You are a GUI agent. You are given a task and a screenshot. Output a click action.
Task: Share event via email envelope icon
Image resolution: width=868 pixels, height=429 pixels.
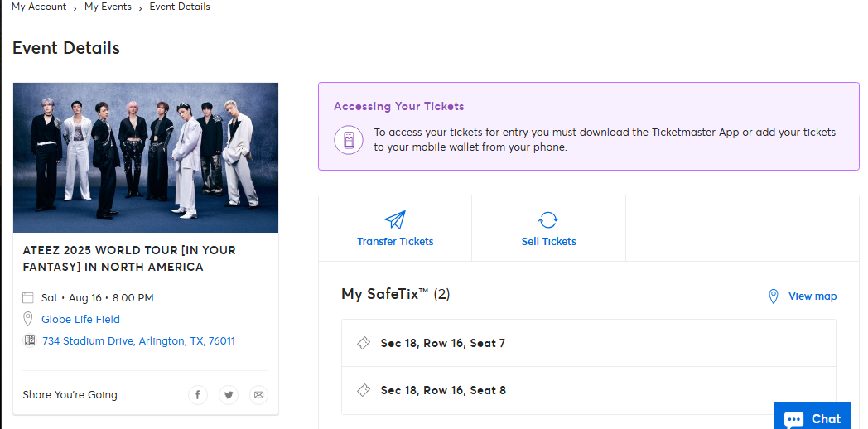point(258,395)
